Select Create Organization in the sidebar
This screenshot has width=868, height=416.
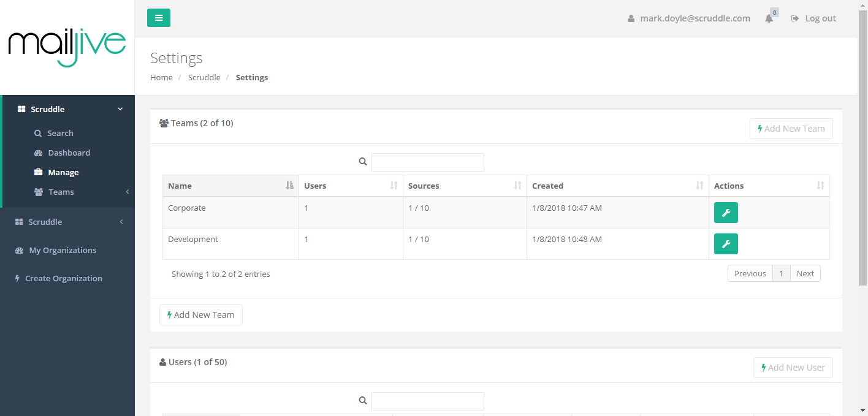[x=63, y=278]
